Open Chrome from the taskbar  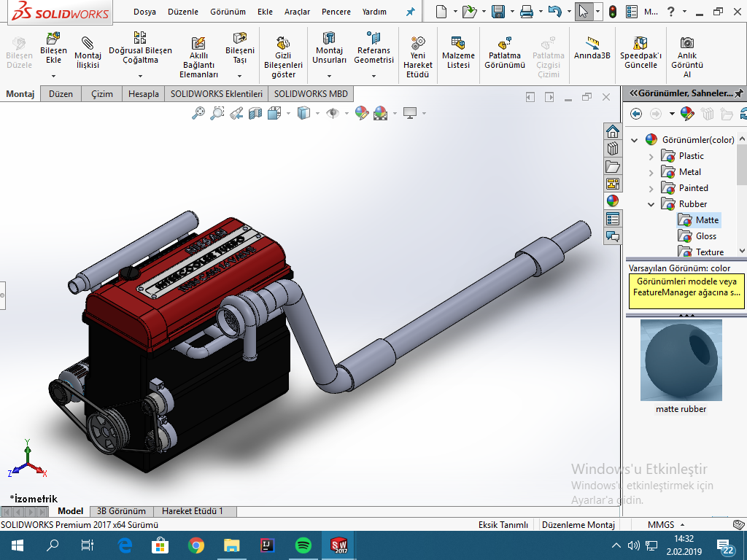196,545
